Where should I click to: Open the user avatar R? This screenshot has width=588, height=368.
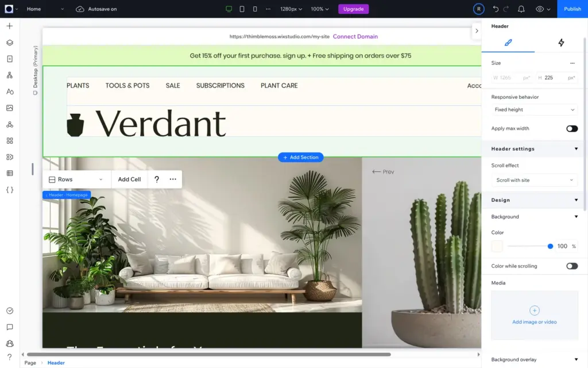click(478, 9)
